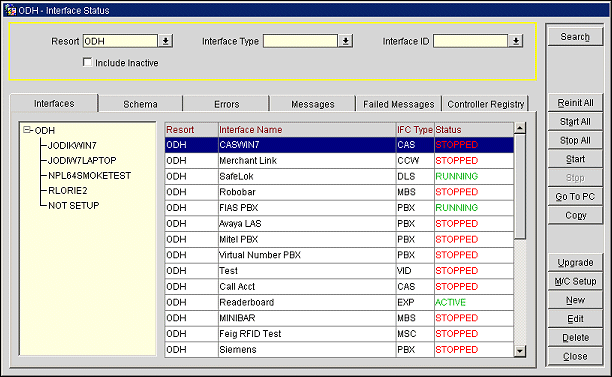Switch to the Controller Registry tab
Image resolution: width=612 pixels, height=377 pixels.
(x=486, y=104)
